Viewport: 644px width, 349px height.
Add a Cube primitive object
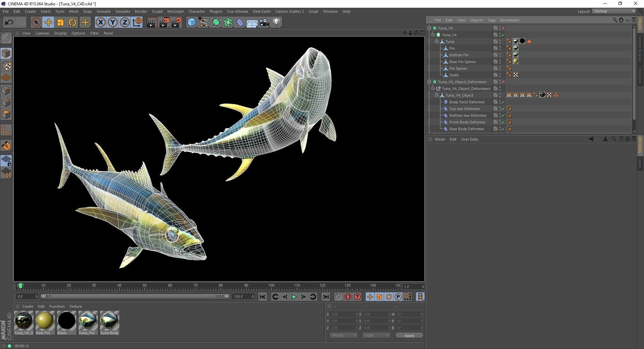[192, 22]
